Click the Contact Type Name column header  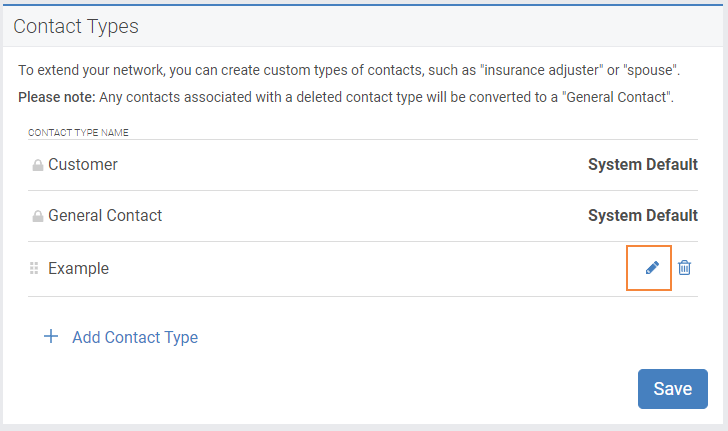click(78, 132)
